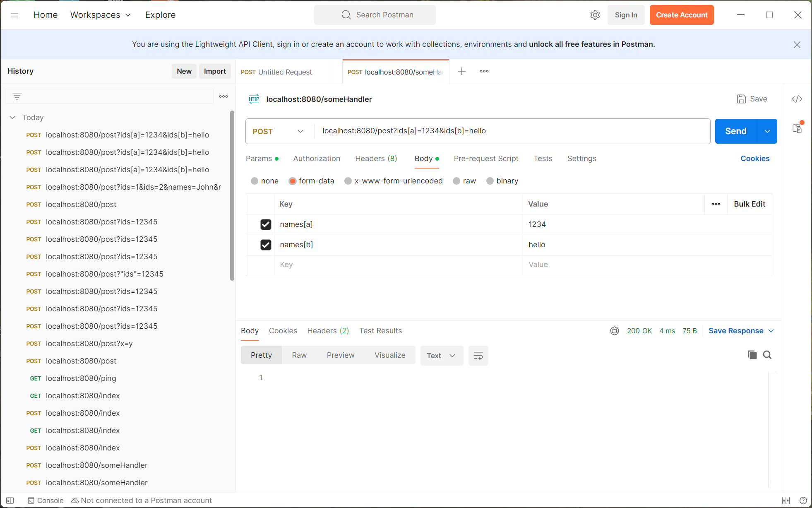Screen dimensions: 812x508
Task: Collapse the Today history group
Action: [12, 118]
